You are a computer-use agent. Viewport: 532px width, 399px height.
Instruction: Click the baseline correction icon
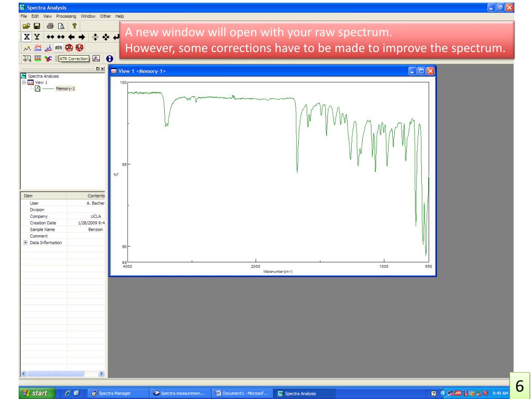pyautogui.click(x=48, y=48)
